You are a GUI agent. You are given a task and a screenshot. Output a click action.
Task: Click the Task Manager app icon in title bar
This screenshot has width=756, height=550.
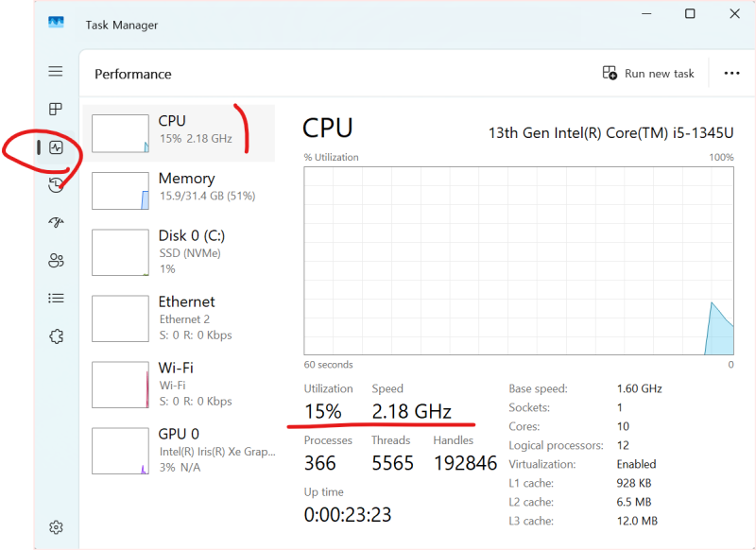56,22
